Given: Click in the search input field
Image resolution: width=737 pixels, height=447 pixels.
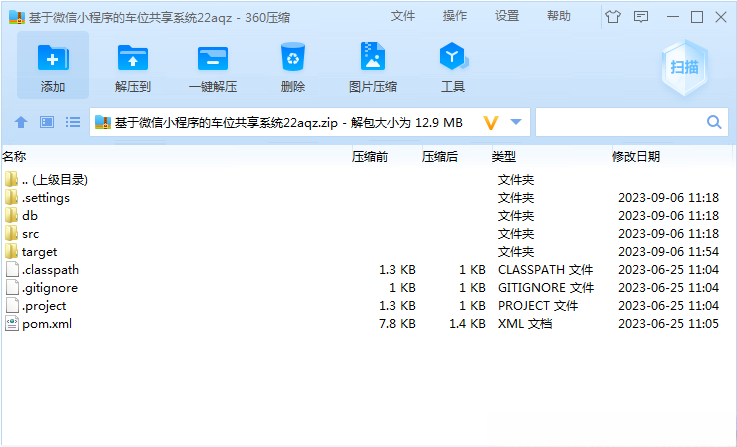Looking at the screenshot, I should click(x=620, y=122).
